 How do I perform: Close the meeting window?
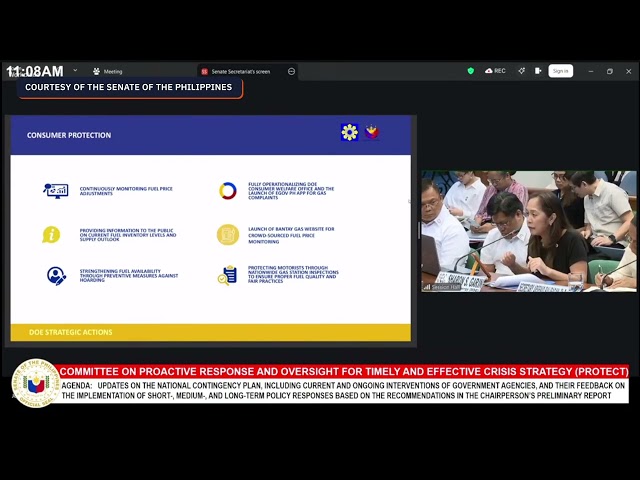[x=629, y=71]
